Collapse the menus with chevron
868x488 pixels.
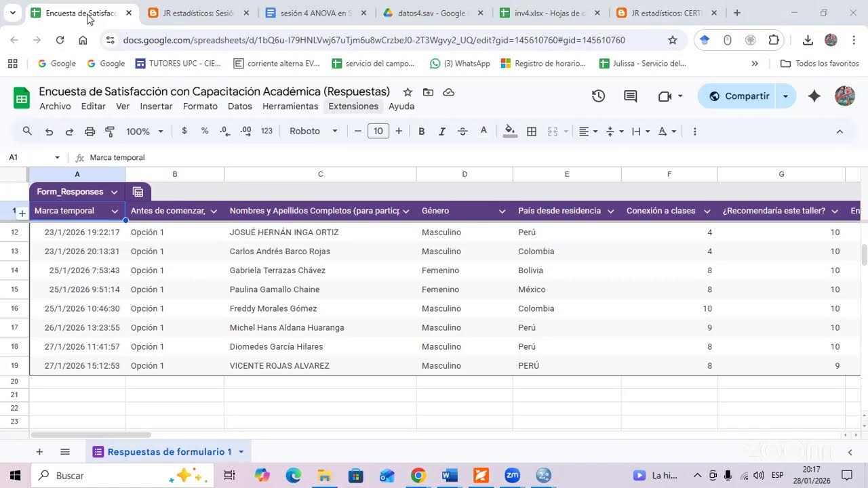(840, 131)
